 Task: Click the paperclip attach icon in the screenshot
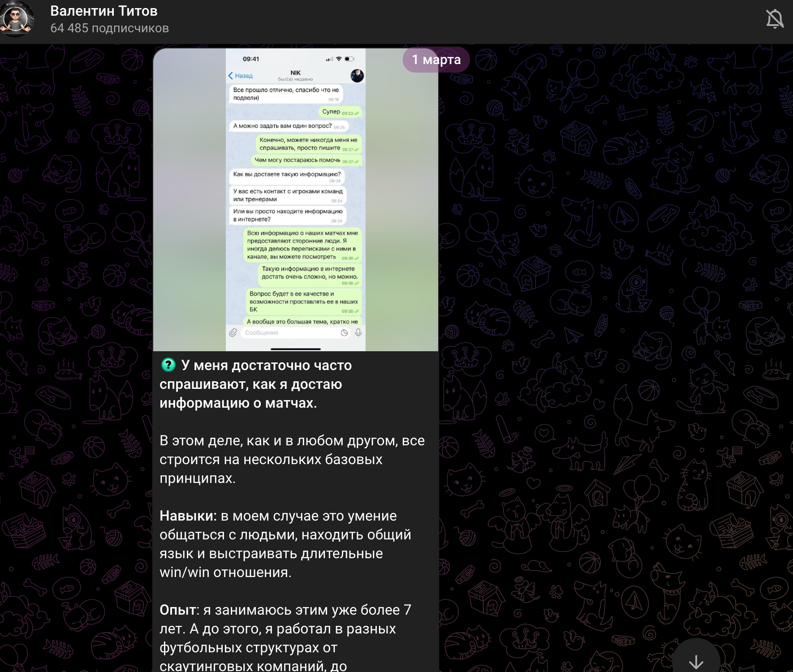click(x=233, y=332)
